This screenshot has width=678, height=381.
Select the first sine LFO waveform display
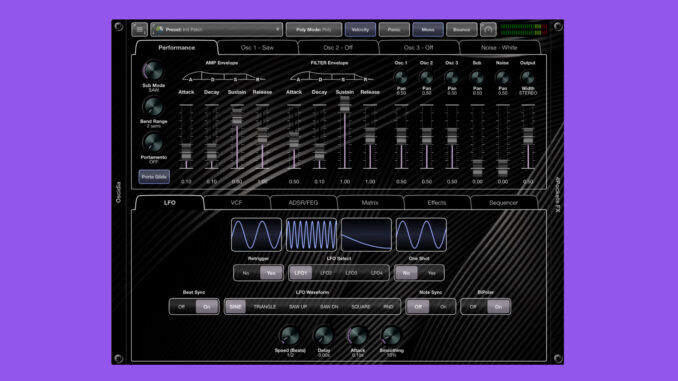[256, 235]
